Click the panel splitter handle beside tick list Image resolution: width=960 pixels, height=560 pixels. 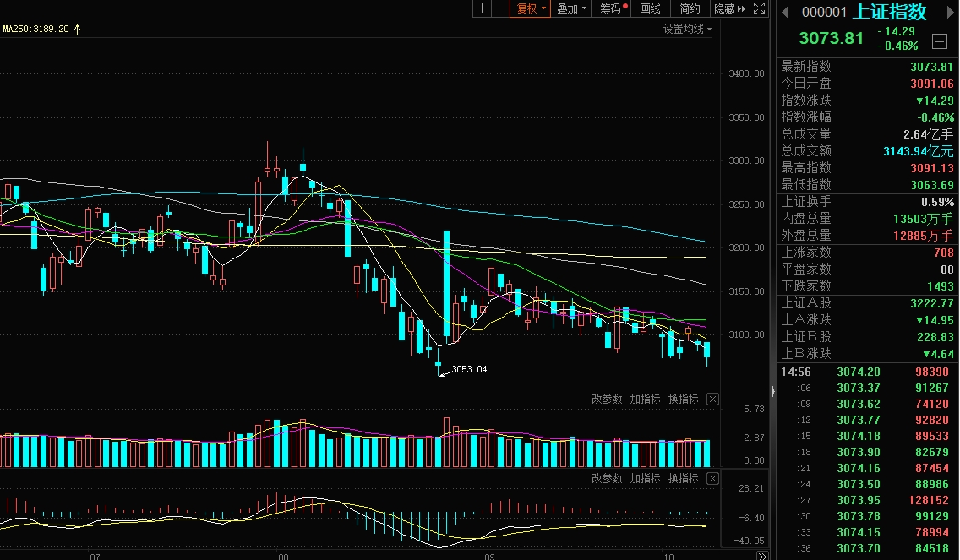coord(772,390)
